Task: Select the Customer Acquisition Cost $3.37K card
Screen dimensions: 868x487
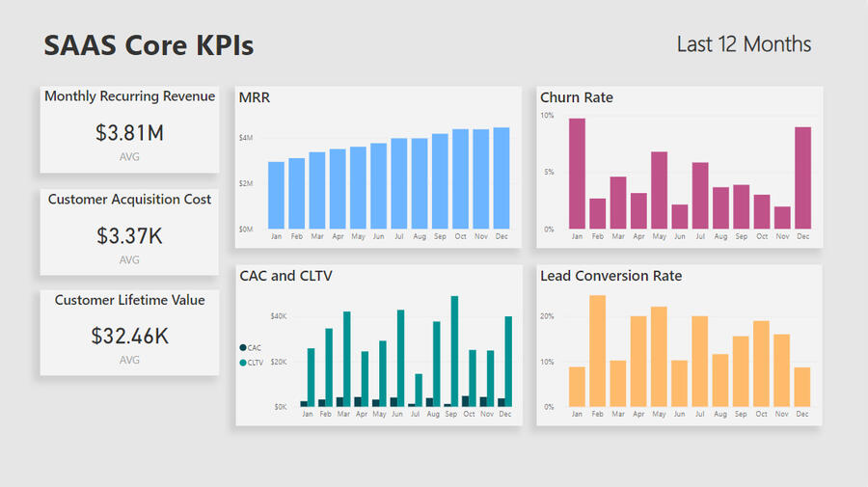Action: point(129,231)
